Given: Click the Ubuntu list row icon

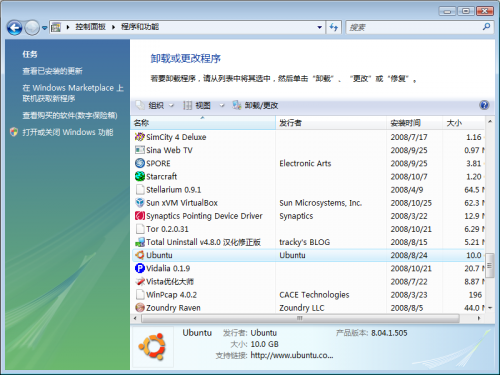Looking at the screenshot, I should pyautogui.click(x=140, y=255).
